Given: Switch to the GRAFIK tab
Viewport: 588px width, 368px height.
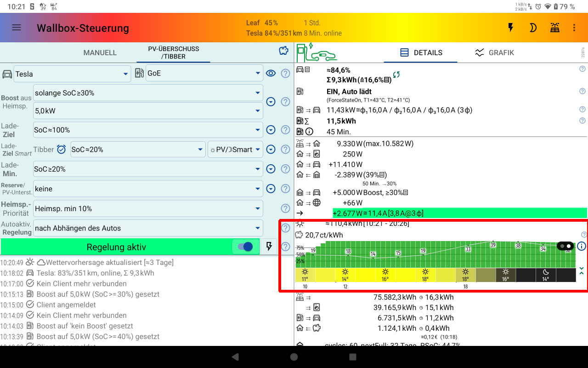Looking at the screenshot, I should tap(500, 52).
